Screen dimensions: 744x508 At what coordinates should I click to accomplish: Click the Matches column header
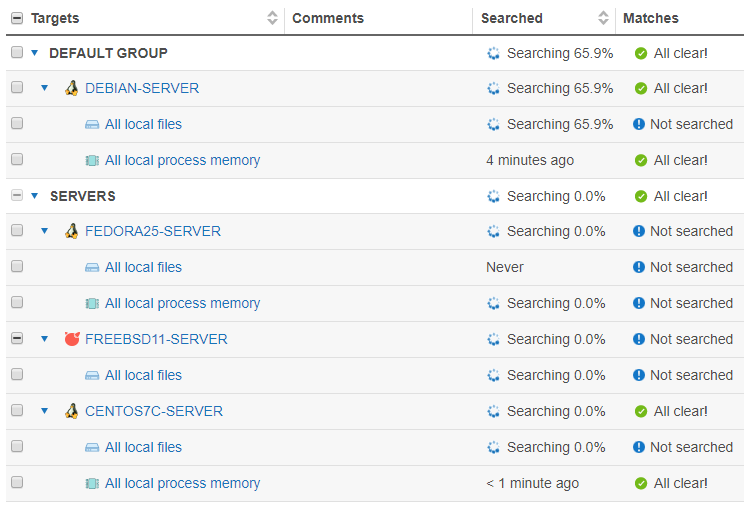point(650,18)
